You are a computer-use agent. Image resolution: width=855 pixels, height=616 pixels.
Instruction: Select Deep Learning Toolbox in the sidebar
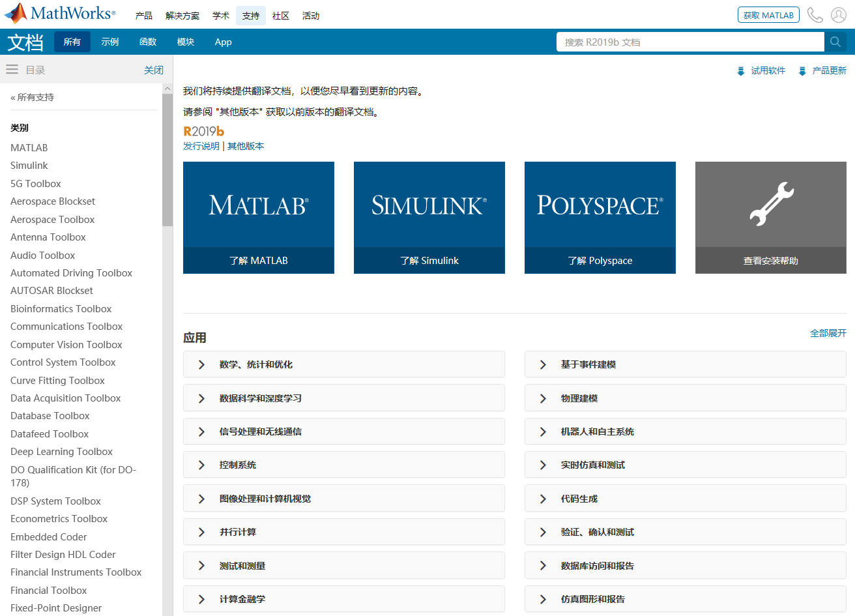[61, 451]
